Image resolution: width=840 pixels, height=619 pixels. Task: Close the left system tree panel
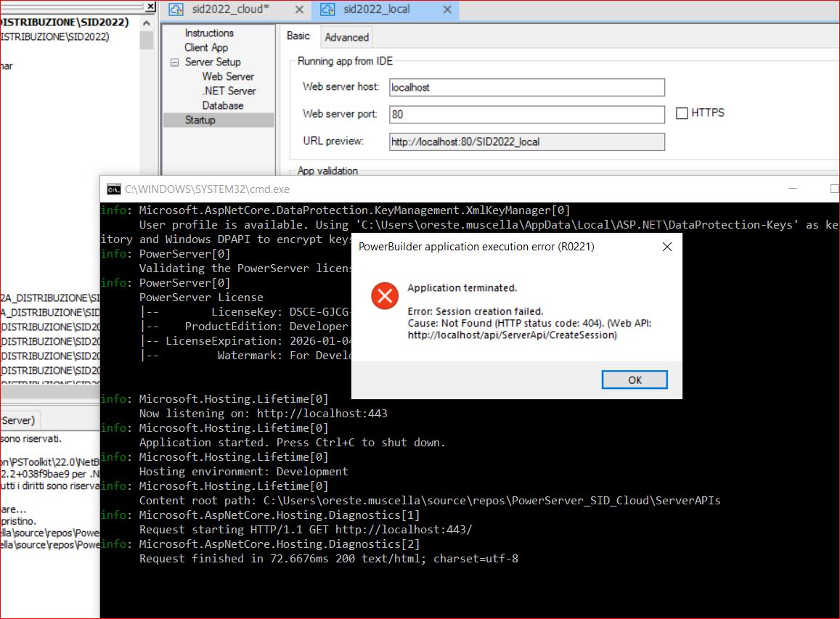[150, 7]
